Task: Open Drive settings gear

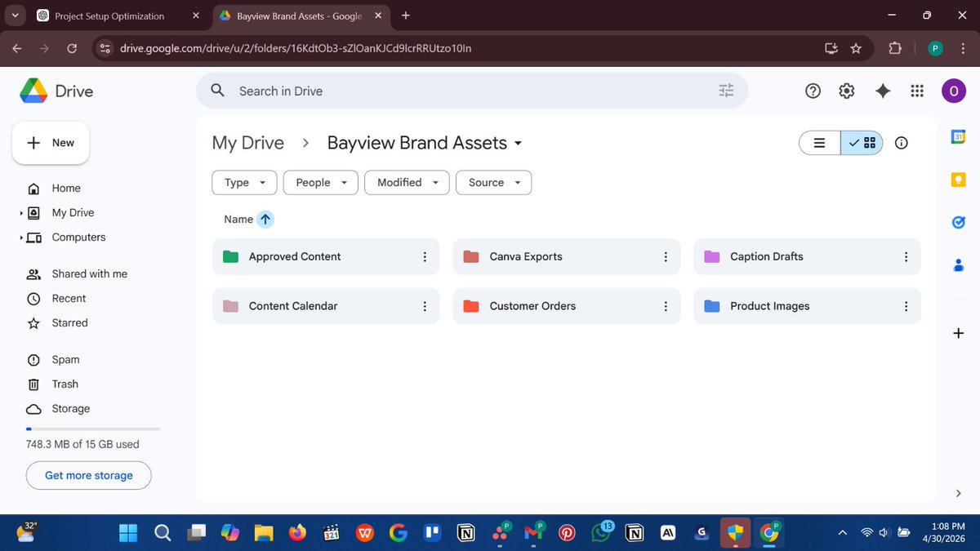Action: [846, 91]
